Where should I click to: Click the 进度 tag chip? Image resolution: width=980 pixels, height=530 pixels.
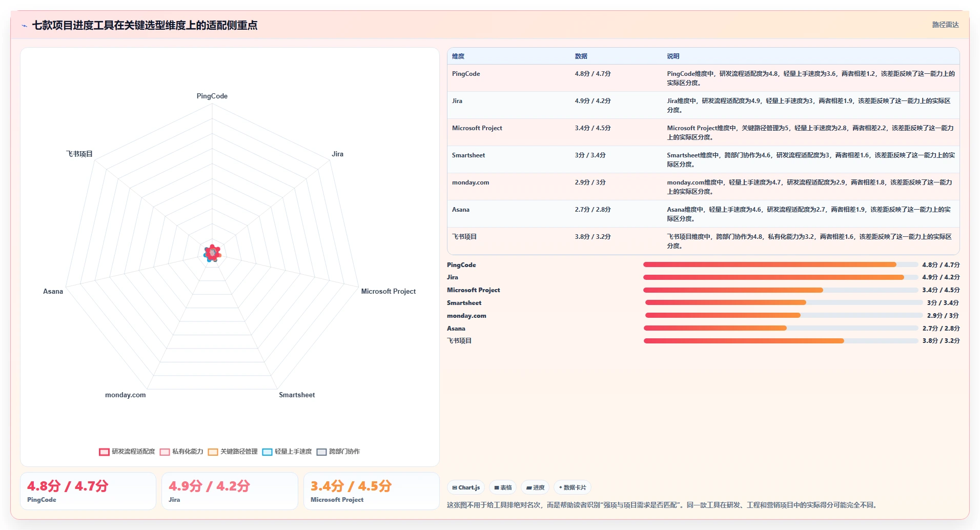(x=535, y=487)
